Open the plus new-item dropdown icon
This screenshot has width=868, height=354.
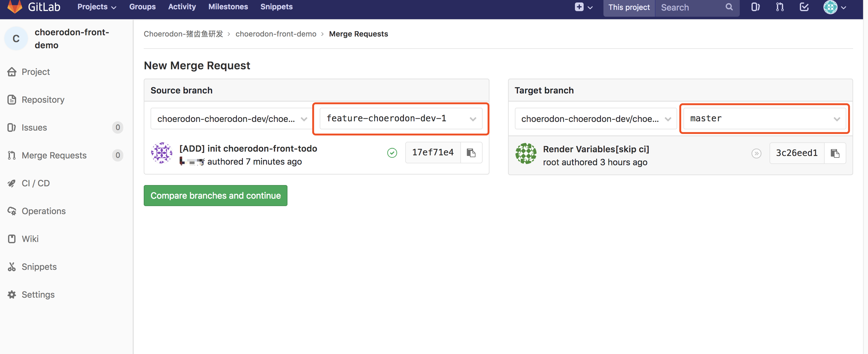coord(583,7)
